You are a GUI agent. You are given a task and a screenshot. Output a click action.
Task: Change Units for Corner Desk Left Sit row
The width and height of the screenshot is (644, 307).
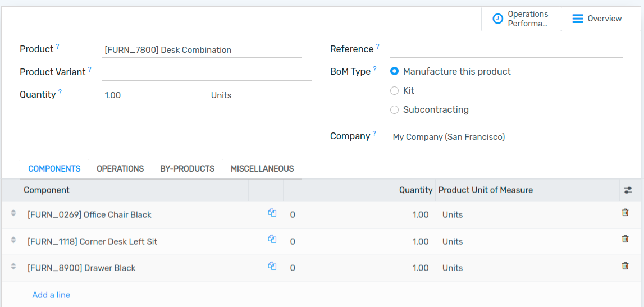(x=453, y=242)
